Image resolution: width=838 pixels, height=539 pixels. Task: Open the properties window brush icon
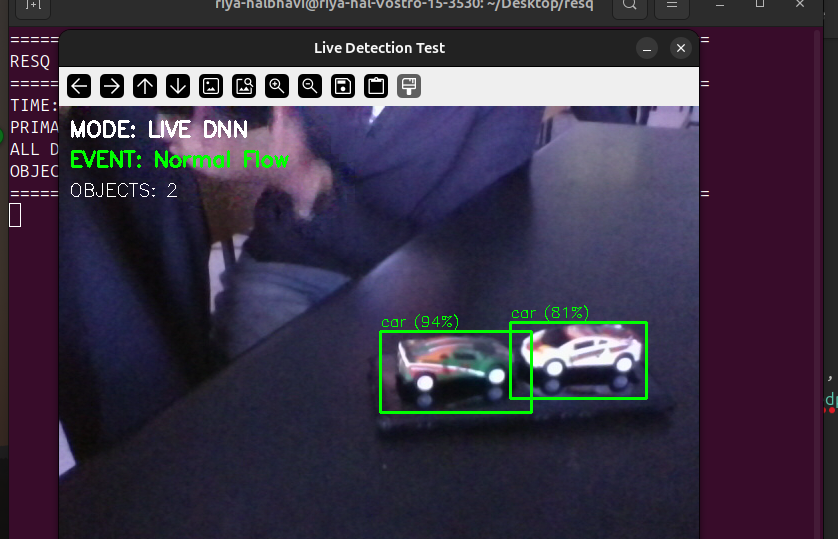click(x=409, y=86)
